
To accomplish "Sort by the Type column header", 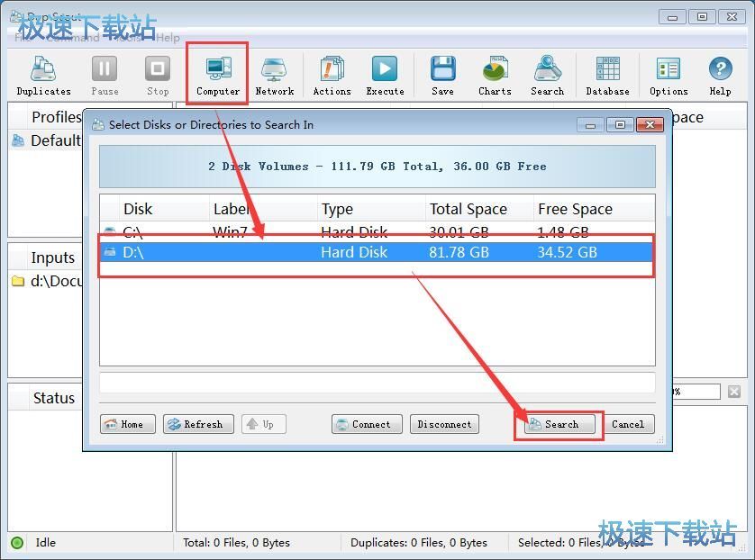I will click(372, 209).
